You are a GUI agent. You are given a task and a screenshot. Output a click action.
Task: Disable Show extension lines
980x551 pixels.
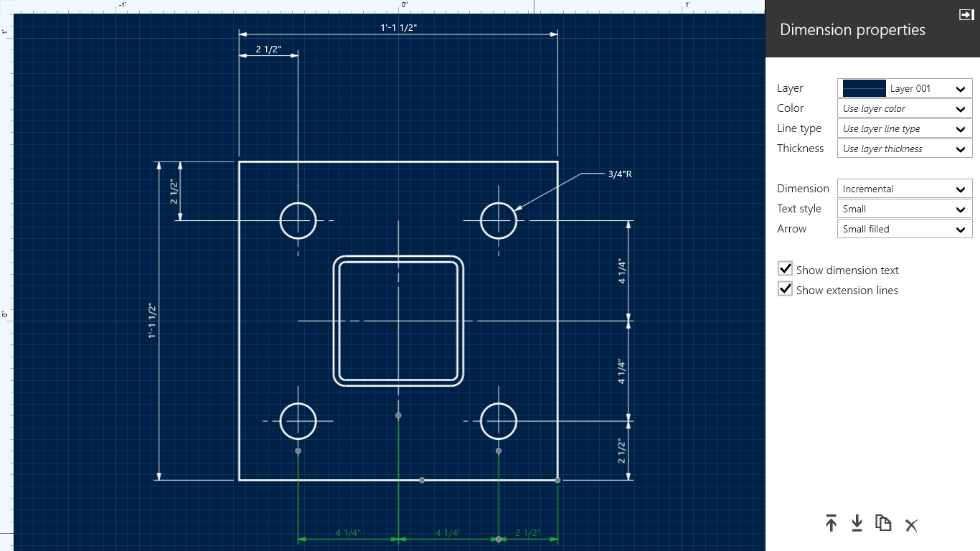(785, 289)
